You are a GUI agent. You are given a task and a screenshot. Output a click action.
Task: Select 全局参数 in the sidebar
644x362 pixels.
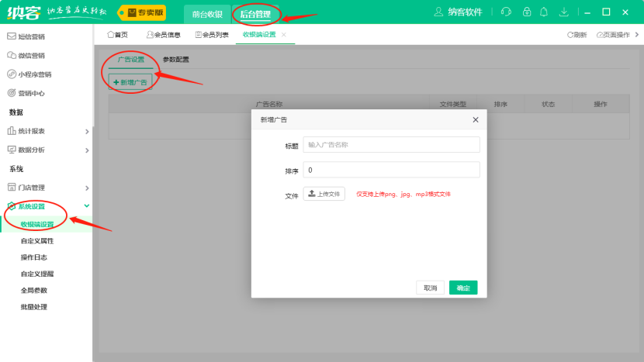(34, 290)
